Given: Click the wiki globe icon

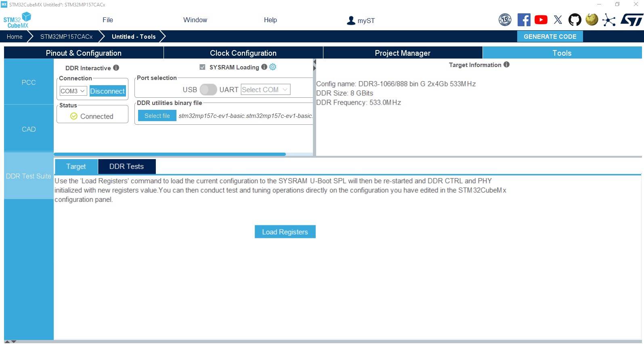Looking at the screenshot, I should [x=592, y=19].
